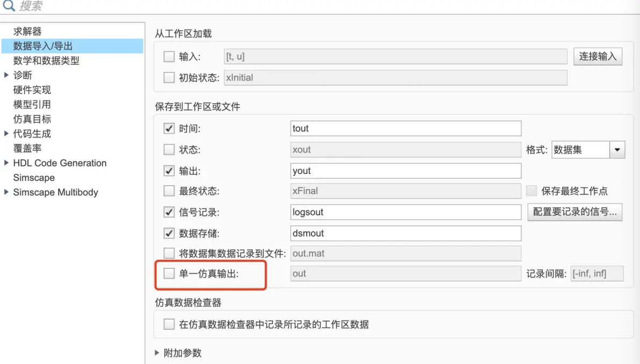Expand the Simscape Multibody node
Screen dimensions: 640x364
(x=6, y=192)
